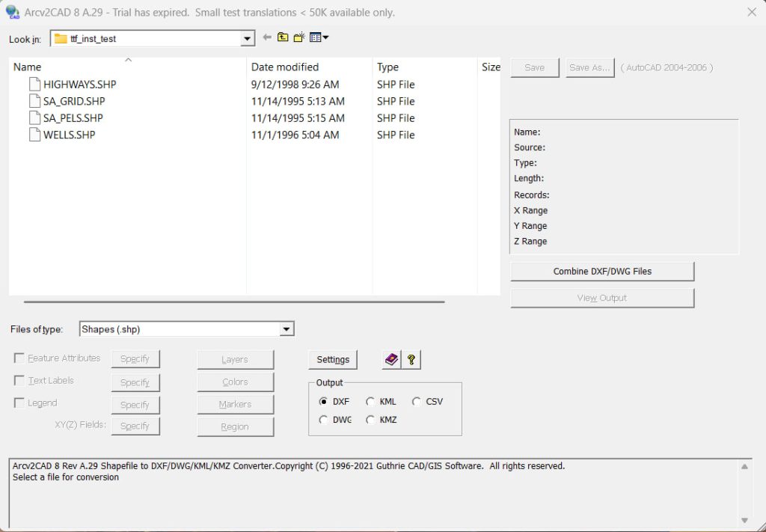Screen dimensions: 766x532
Task: Go back to the previous folder
Action: coord(267,37)
